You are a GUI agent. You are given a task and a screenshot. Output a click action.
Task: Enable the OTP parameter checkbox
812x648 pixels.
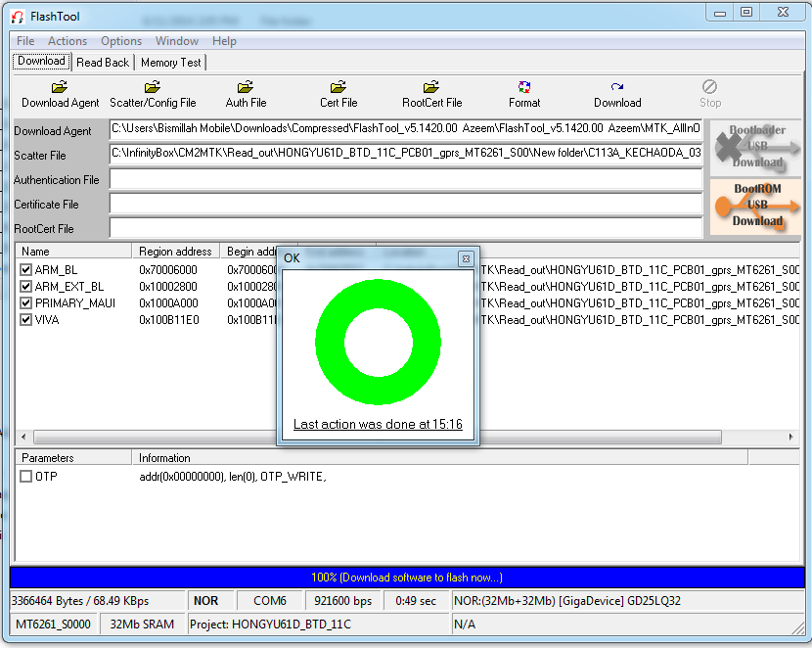[x=25, y=476]
